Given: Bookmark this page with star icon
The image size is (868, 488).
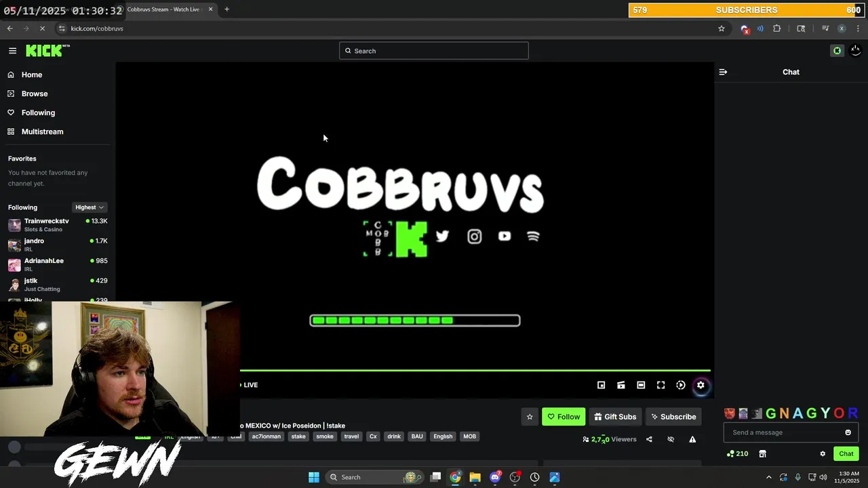Looking at the screenshot, I should (x=722, y=28).
